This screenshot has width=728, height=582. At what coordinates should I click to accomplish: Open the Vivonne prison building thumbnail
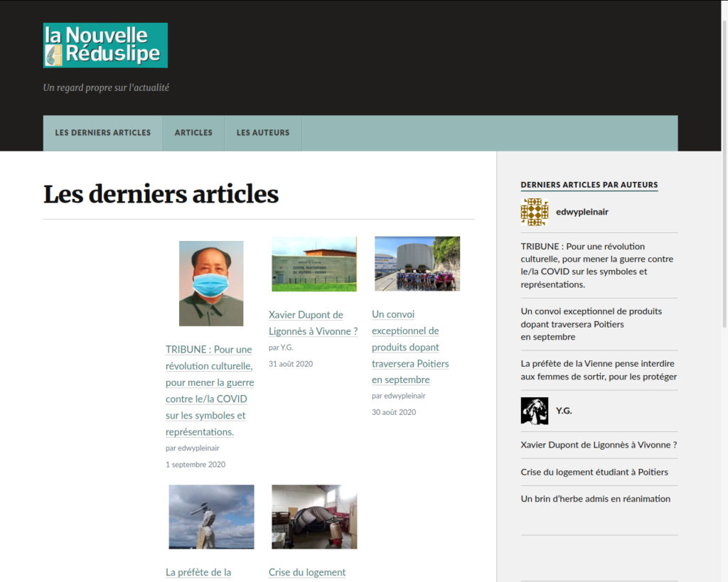click(x=314, y=264)
